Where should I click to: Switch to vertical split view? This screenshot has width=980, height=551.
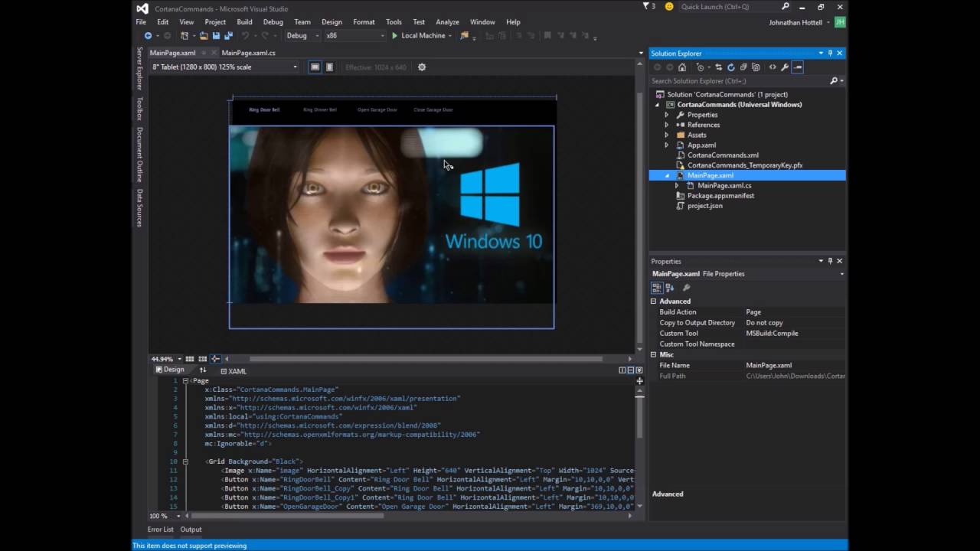coord(622,370)
